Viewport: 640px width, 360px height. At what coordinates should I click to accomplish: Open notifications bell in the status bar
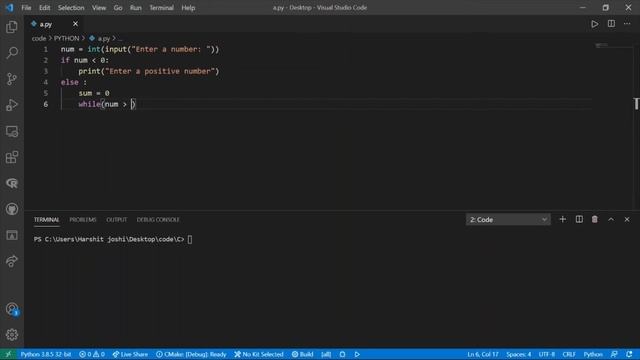click(629, 354)
